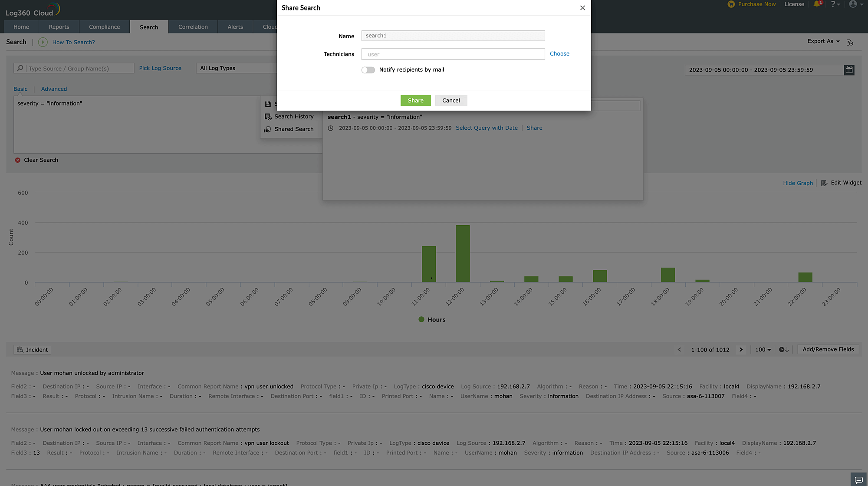Select the Search tab
The width and height of the screenshot is (868, 486).
(149, 27)
